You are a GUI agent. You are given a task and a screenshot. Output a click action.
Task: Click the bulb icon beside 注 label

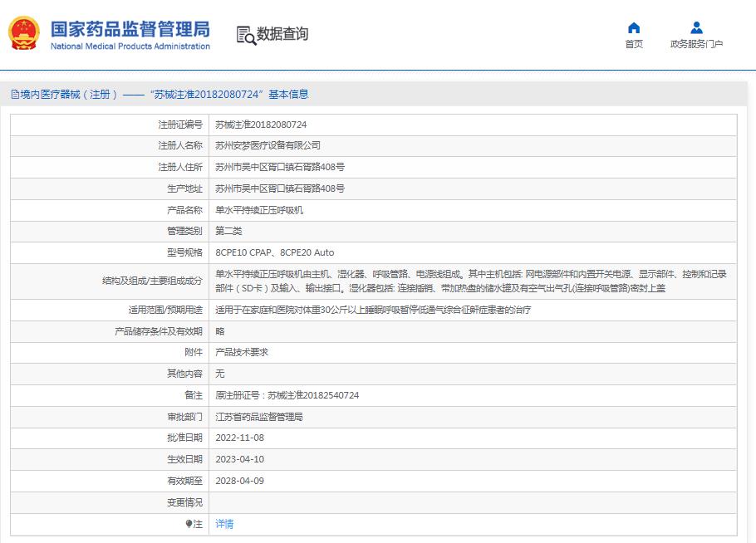[189, 524]
